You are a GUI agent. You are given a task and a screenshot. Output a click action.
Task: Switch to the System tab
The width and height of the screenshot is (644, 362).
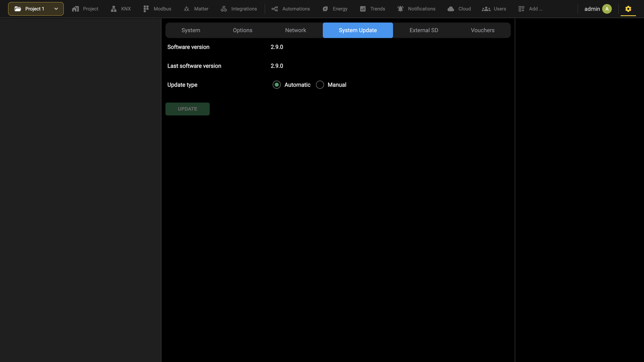[191, 30]
